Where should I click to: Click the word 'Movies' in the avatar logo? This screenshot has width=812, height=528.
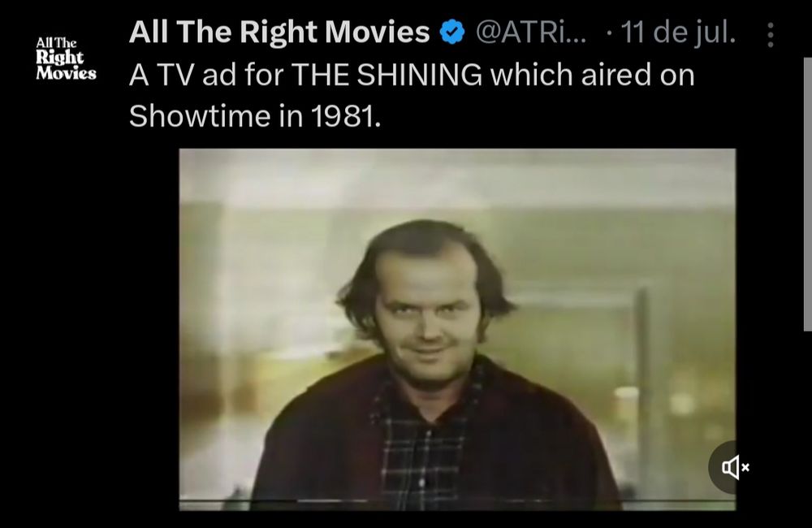(x=66, y=74)
